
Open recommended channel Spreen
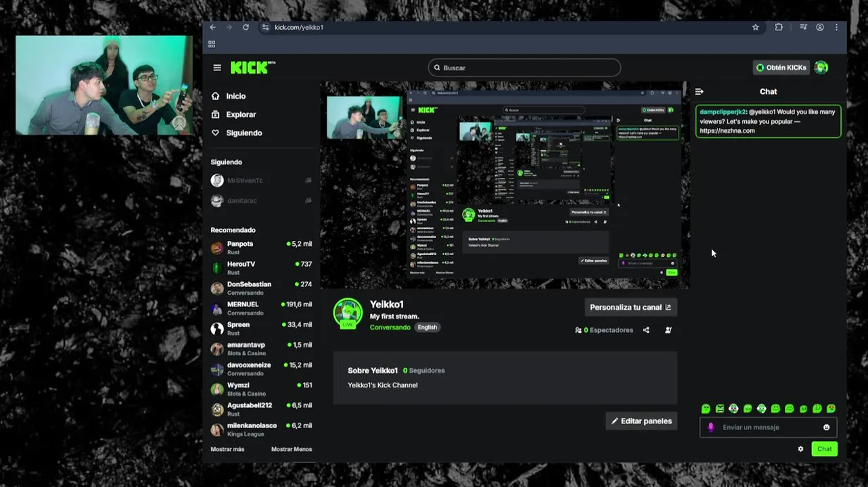click(261, 329)
